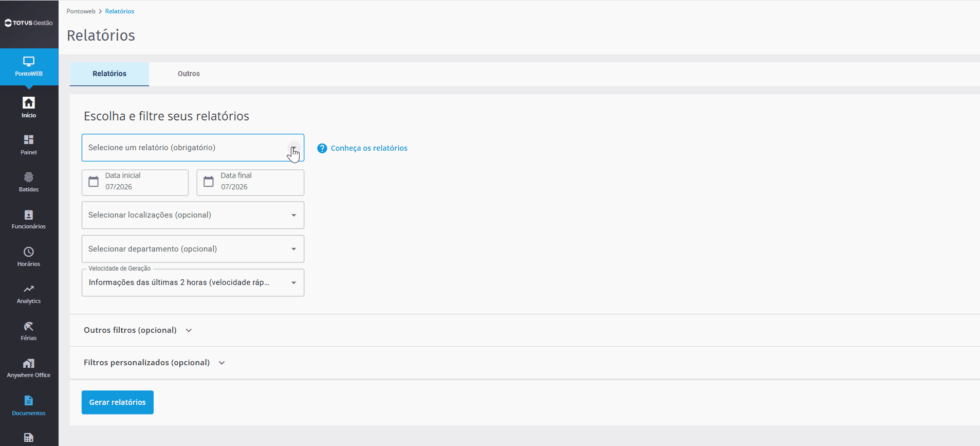Expand Outros filtros (opcional) section
The image size is (980, 446).
pos(138,330)
